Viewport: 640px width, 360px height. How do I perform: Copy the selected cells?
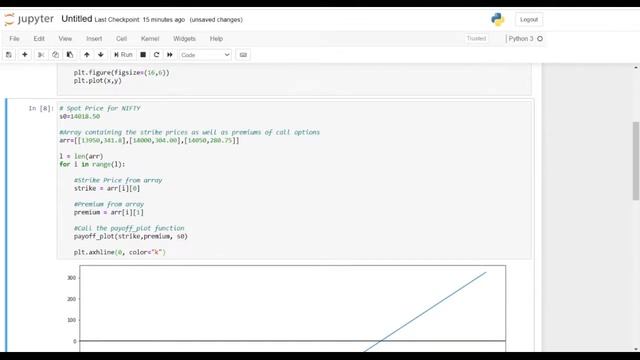coord(55,55)
